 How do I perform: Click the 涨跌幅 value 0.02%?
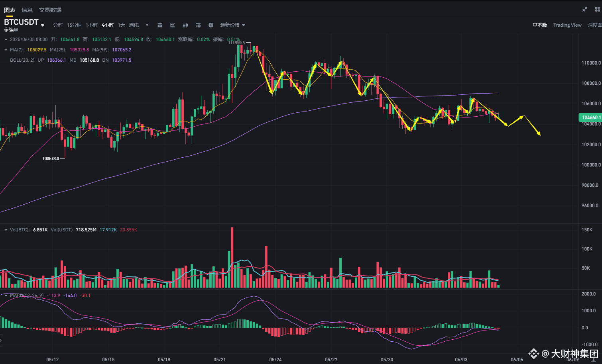[203, 39]
